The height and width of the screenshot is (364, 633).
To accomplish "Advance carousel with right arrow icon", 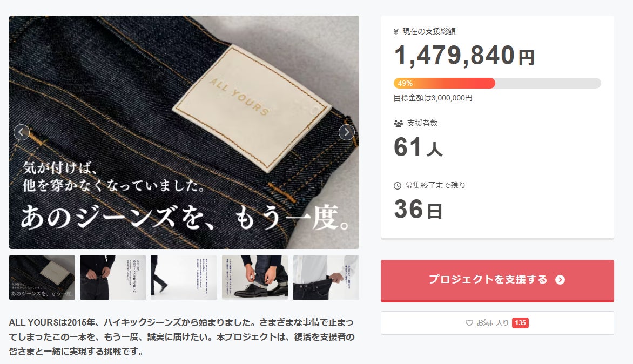I will pyautogui.click(x=346, y=132).
